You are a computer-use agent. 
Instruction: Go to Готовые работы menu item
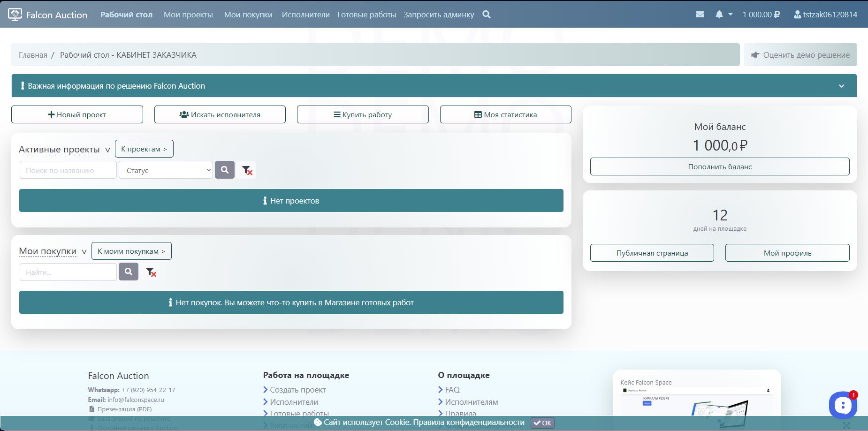[x=366, y=15]
